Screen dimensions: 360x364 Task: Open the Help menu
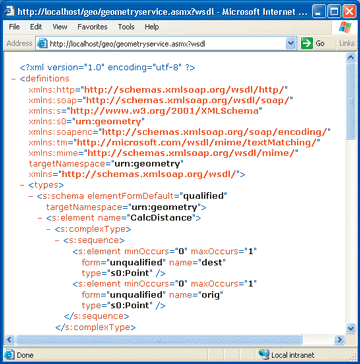click(152, 27)
